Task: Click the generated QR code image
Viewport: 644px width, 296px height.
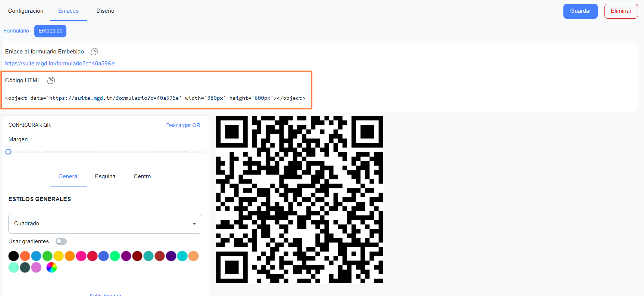Action: click(x=300, y=200)
